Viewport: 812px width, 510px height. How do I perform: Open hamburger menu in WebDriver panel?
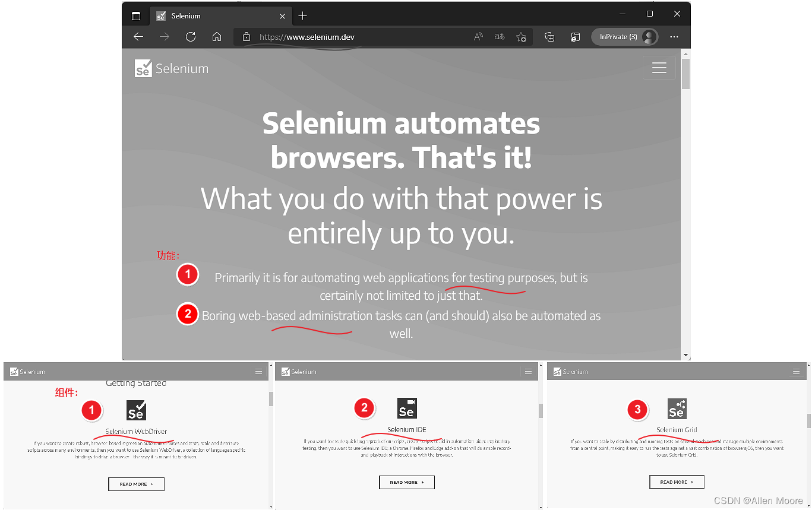point(258,372)
